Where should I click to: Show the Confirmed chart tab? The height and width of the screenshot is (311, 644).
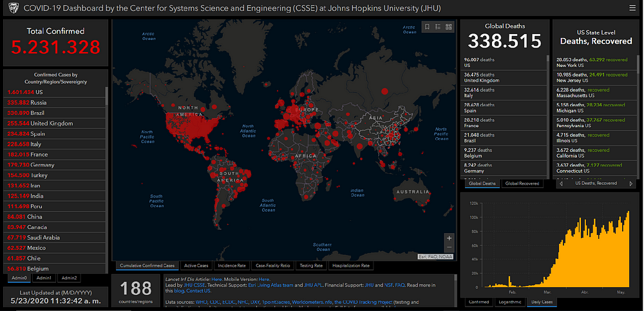click(479, 302)
